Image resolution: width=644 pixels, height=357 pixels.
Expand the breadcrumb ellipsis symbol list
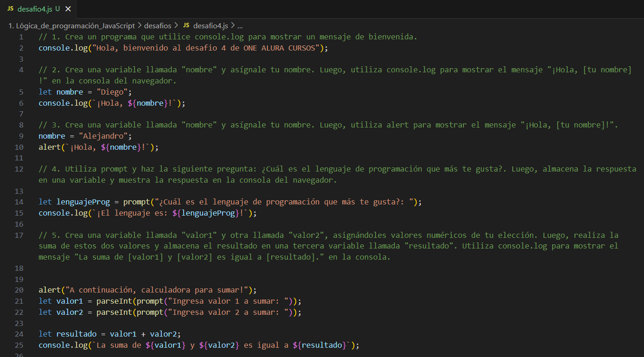click(x=240, y=25)
